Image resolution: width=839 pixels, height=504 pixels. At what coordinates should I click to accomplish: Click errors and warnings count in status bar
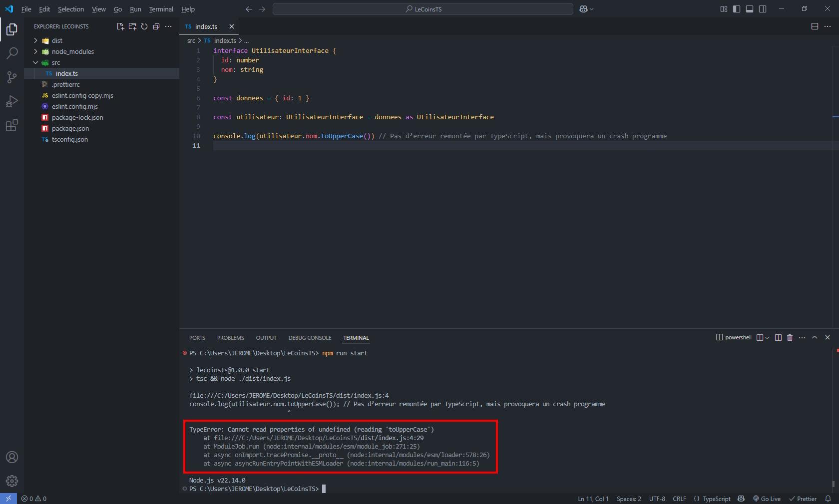[34, 499]
